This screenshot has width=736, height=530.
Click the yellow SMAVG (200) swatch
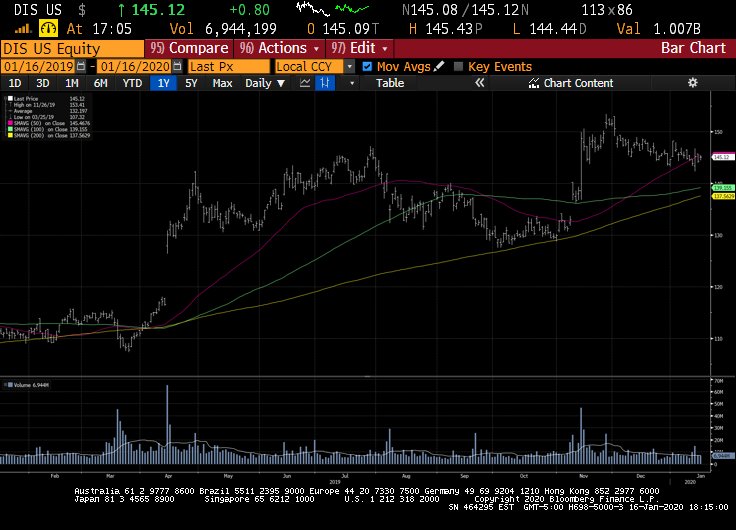tap(10, 135)
